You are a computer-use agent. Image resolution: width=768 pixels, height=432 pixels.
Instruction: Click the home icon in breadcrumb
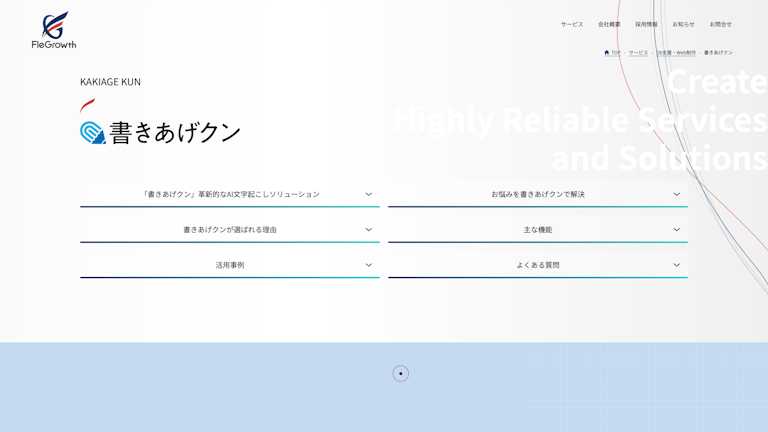tap(606, 53)
